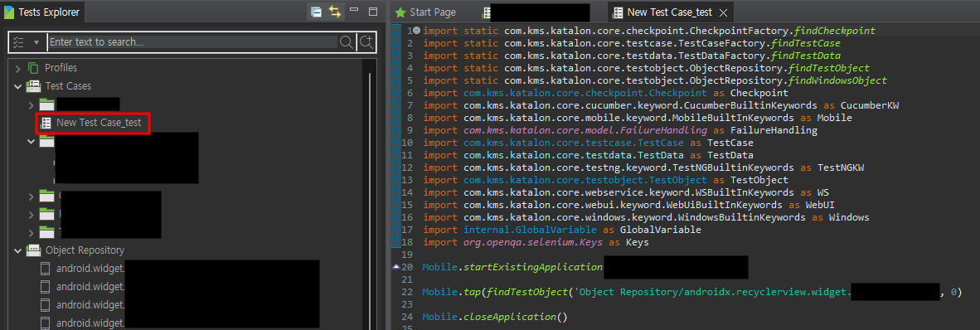Click 'findTestObject' on import line 4

tap(829, 68)
